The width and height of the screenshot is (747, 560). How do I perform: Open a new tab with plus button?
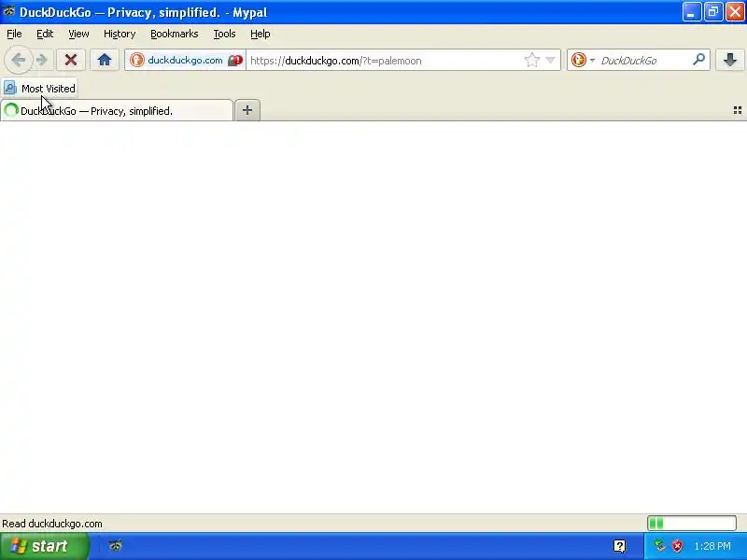(x=247, y=110)
